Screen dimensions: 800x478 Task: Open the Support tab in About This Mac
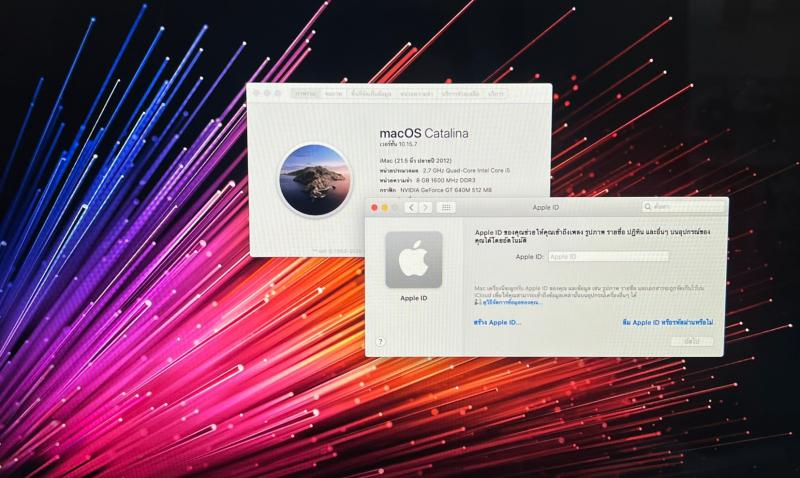[460, 94]
